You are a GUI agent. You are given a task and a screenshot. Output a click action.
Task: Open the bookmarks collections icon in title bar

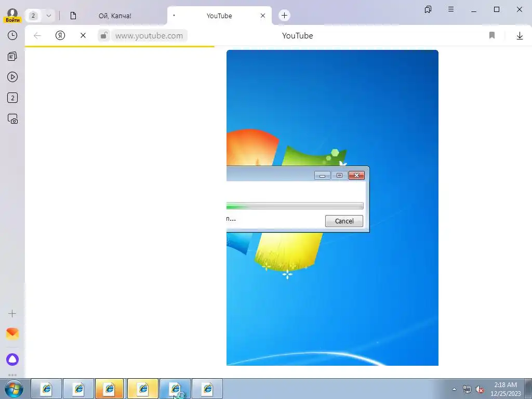(x=428, y=9)
